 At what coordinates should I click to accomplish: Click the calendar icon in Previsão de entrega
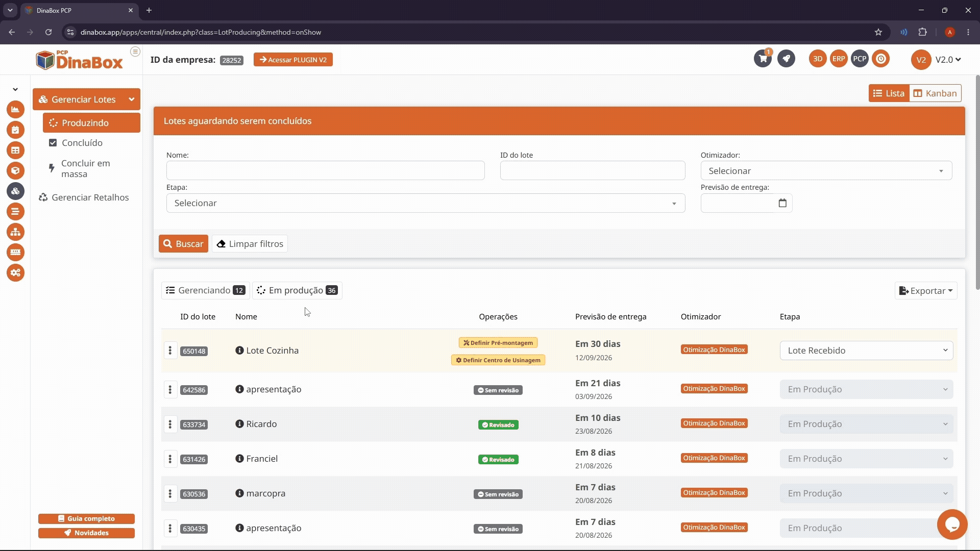point(782,203)
